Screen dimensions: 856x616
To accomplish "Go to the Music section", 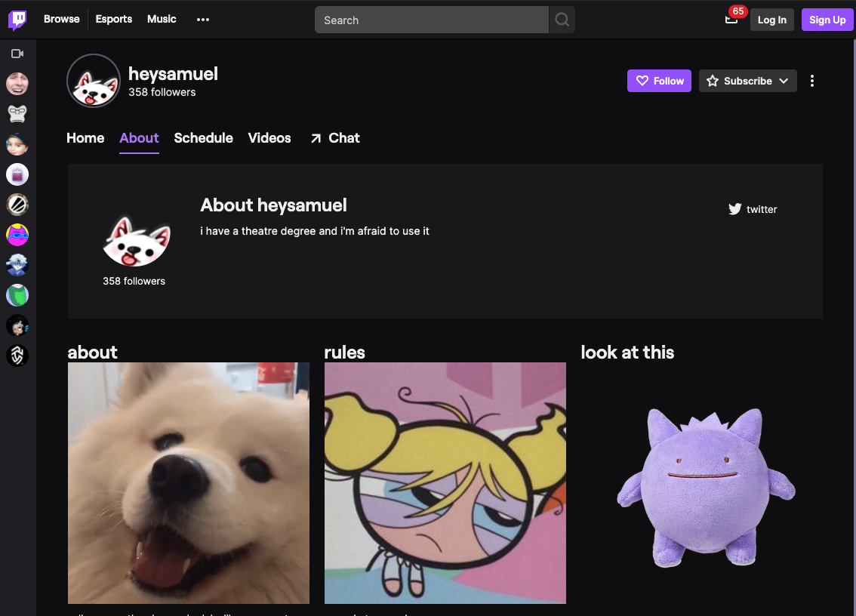I will coord(162,19).
